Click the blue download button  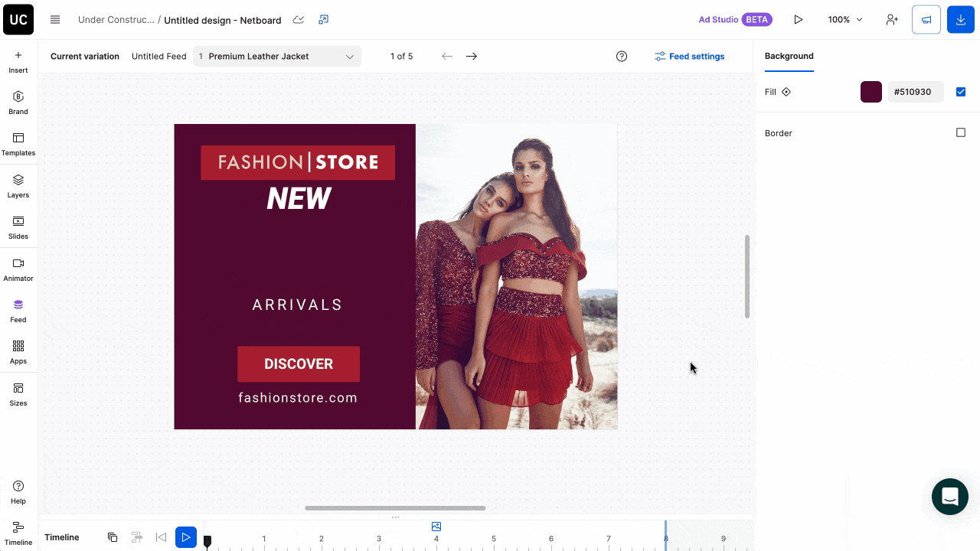click(x=961, y=20)
